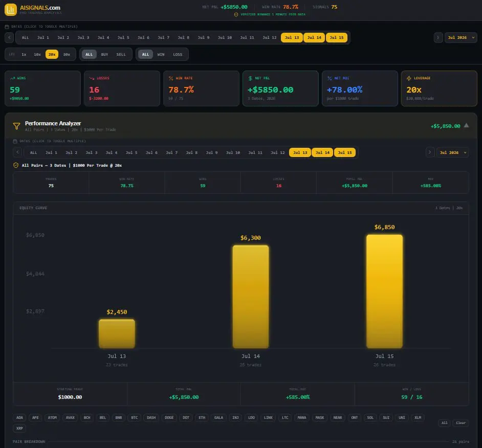Filter signals by BUY side
Screen dimensions: 482x448
tap(104, 54)
